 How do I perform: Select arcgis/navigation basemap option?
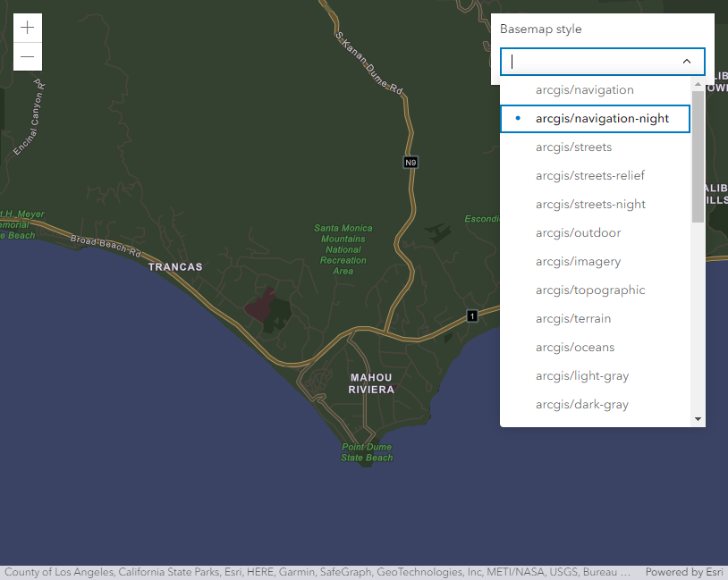(x=585, y=90)
